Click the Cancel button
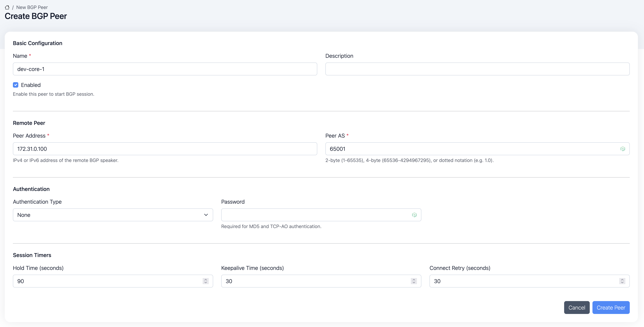This screenshot has width=644, height=327. tap(577, 308)
